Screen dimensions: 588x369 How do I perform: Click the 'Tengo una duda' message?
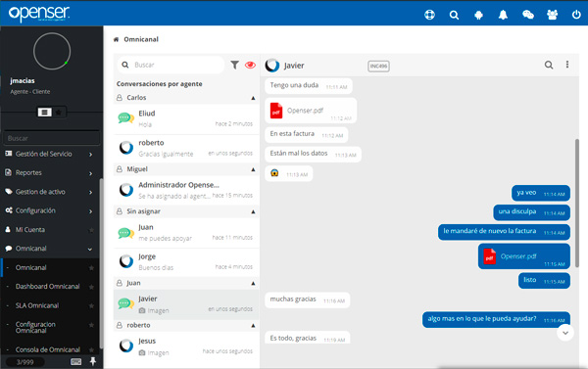[x=309, y=86]
